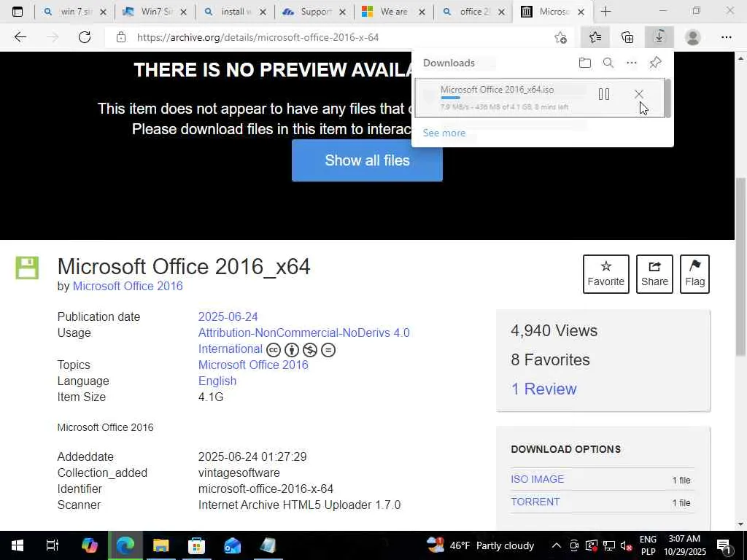Add this page to favorites star icon
The width and height of the screenshot is (747, 560).
[561, 37]
